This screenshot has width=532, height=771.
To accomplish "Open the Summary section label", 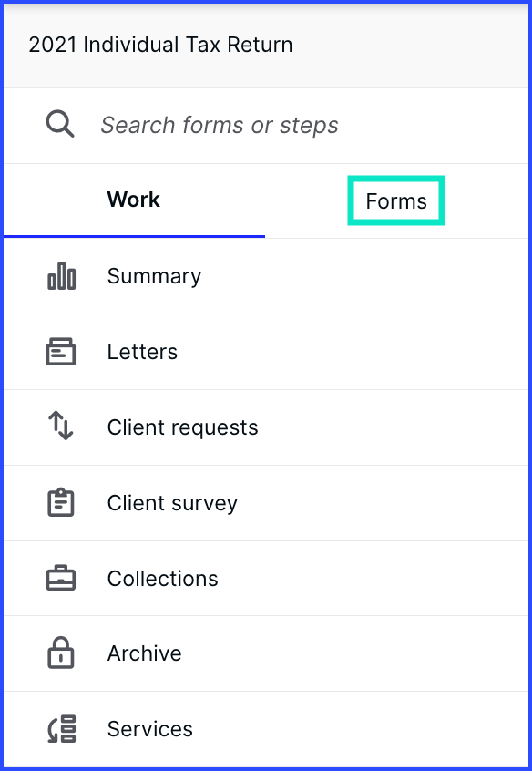I will [x=154, y=276].
